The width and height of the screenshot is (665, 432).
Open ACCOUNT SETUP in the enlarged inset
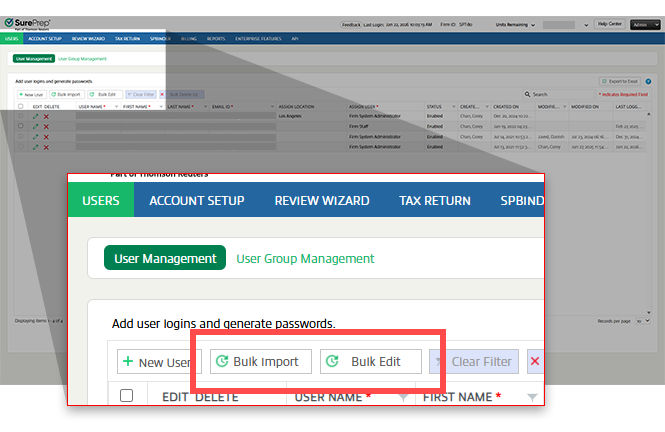tap(197, 200)
